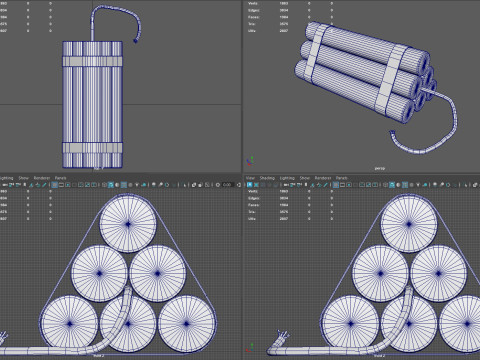Image resolution: width=480 pixels, height=360 pixels.
Task: Open the Shading menu in bottom-right panel
Action: coord(267,178)
